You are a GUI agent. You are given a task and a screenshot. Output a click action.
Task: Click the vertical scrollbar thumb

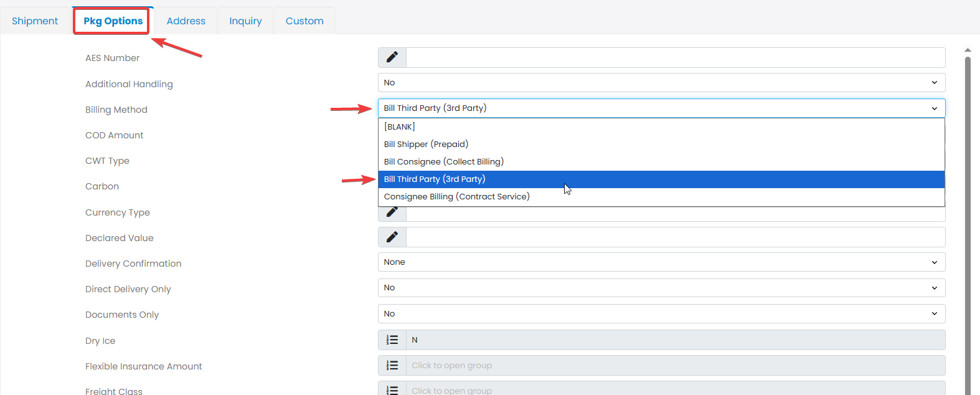click(x=968, y=224)
